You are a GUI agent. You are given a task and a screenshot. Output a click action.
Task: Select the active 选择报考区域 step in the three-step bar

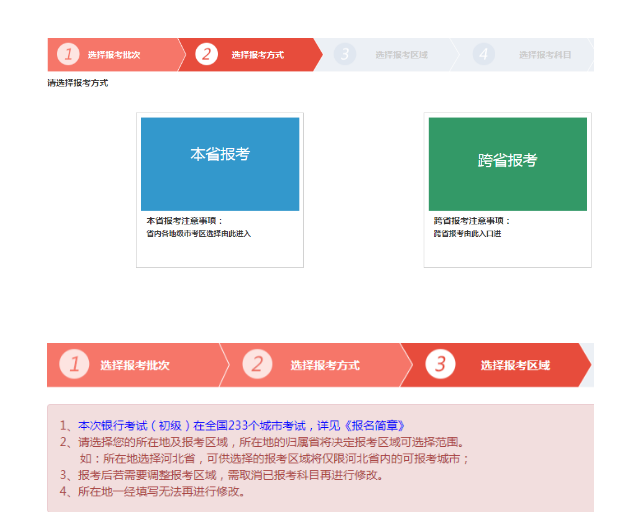[x=515, y=366]
